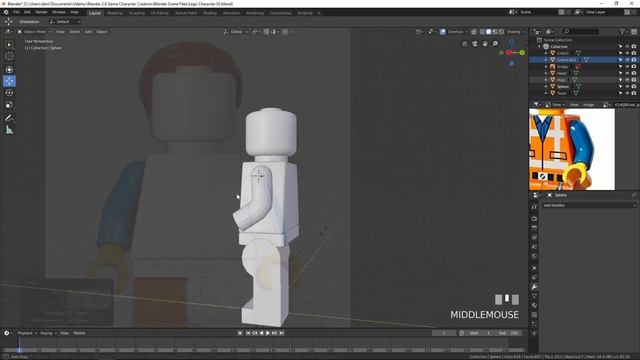Open the Object properties tab
640x360 pixels.
click(x=534, y=268)
